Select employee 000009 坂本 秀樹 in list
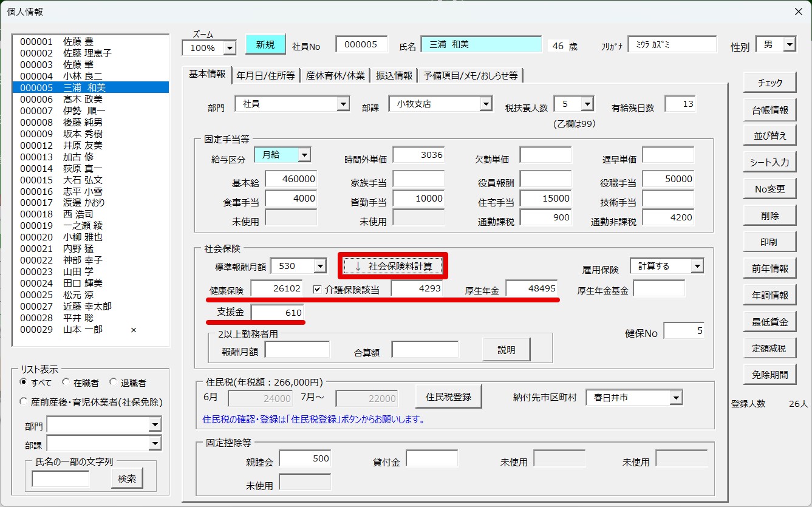Screen dimensions: 812x507 [x=90, y=134]
